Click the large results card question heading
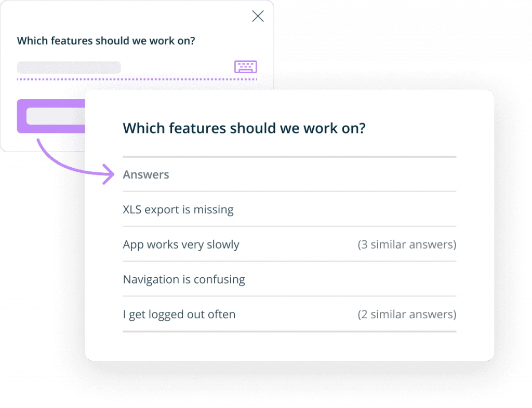Image resolution: width=532 pixels, height=408 pixels. coord(244,128)
